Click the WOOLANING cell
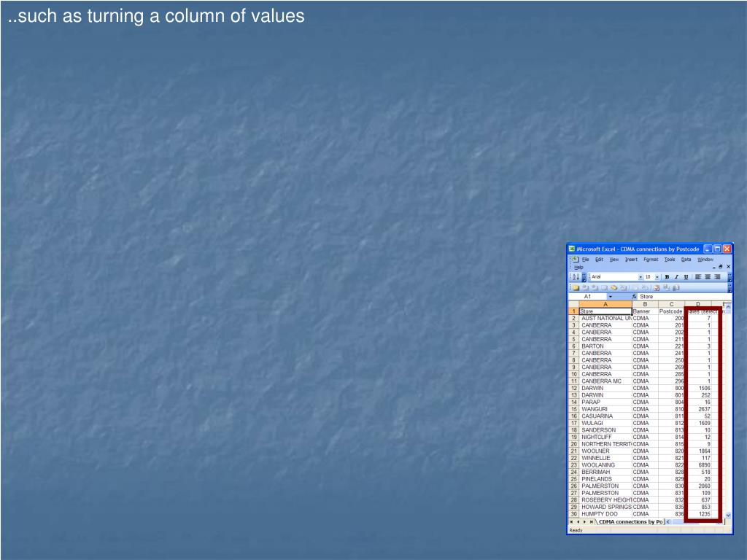Image resolution: width=747 pixels, height=560 pixels. tap(605, 464)
